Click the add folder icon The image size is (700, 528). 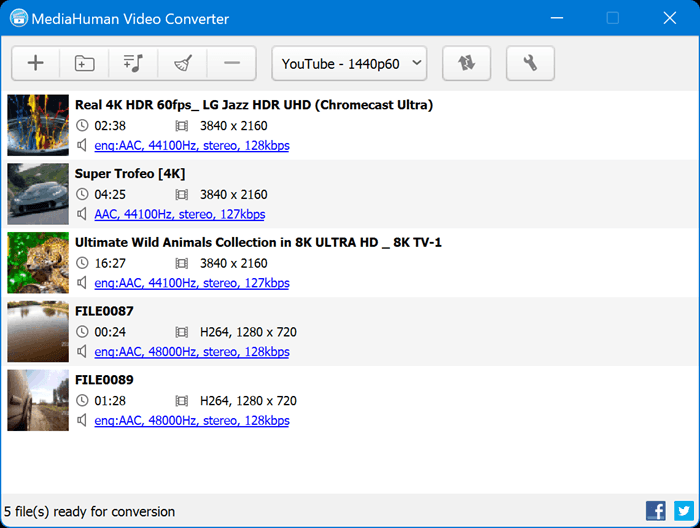point(85,63)
